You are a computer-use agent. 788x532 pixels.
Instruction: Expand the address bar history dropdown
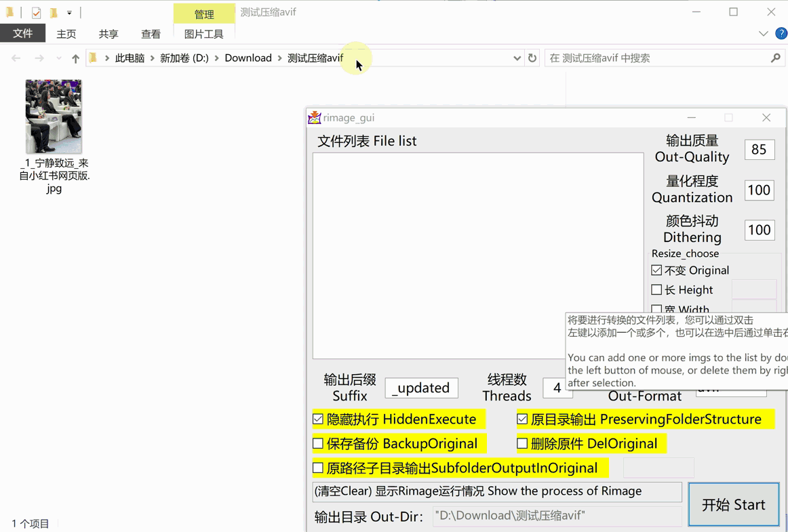[x=517, y=58]
